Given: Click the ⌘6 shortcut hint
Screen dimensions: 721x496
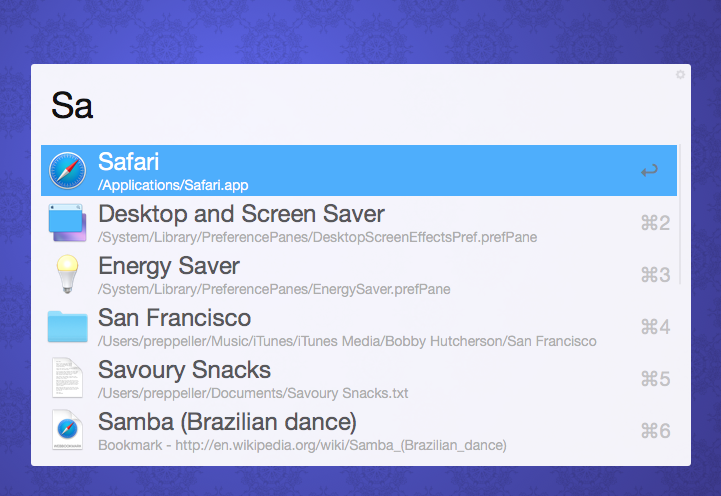Looking at the screenshot, I should (655, 431).
